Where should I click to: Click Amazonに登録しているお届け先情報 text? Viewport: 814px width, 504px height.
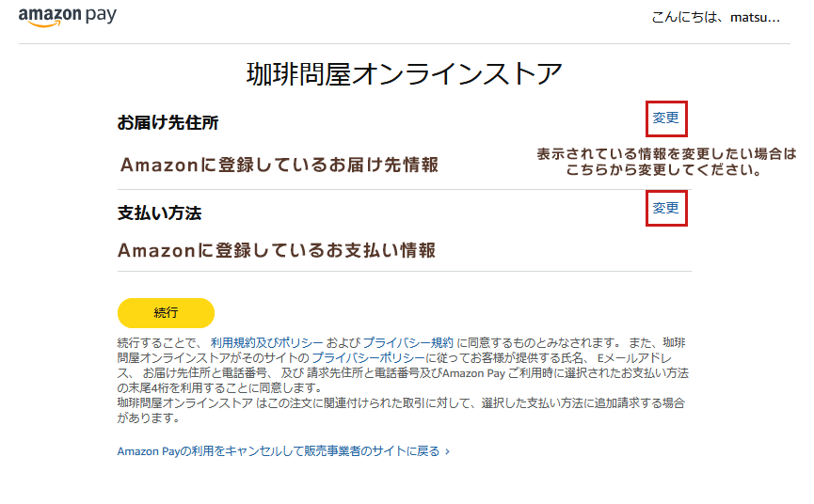[x=279, y=165]
